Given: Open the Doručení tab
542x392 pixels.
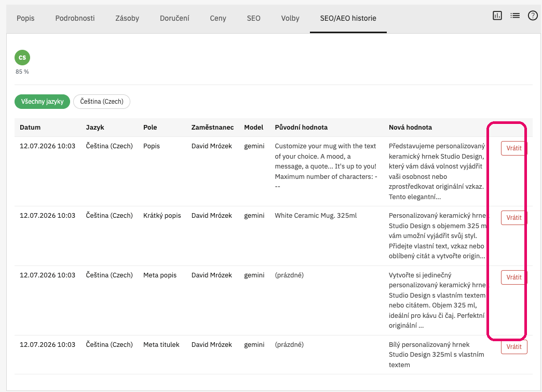Looking at the screenshot, I should 174,18.
